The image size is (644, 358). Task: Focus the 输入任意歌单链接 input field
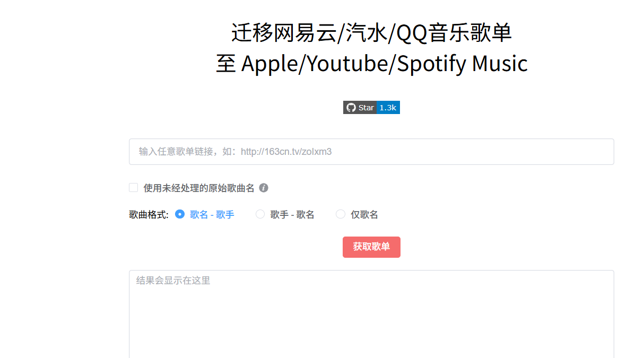click(371, 152)
